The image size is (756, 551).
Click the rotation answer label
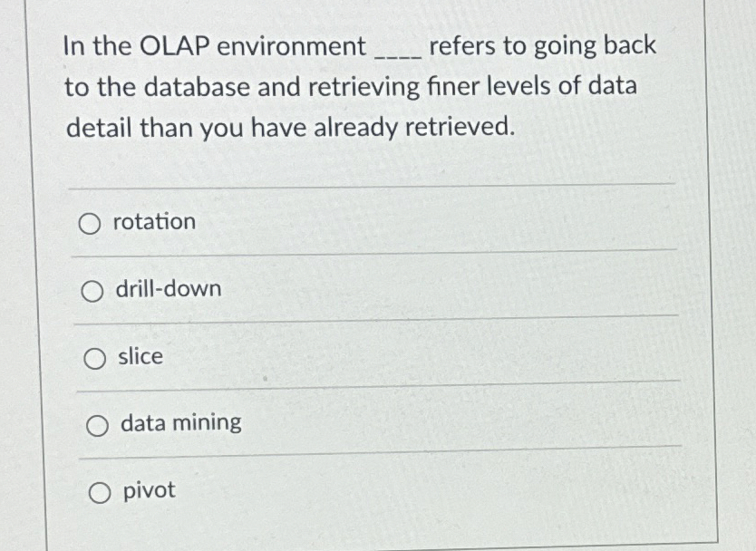pos(153,221)
